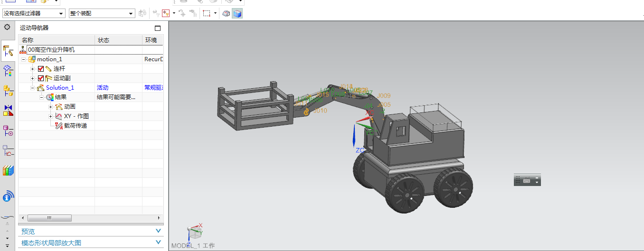Sort by the 名称 column header
This screenshot has width=644, height=251.
click(x=57, y=40)
